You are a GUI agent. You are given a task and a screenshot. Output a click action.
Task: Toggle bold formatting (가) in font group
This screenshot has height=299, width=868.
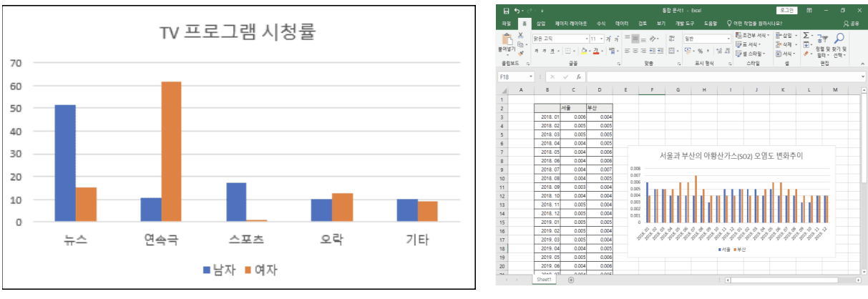[535, 51]
